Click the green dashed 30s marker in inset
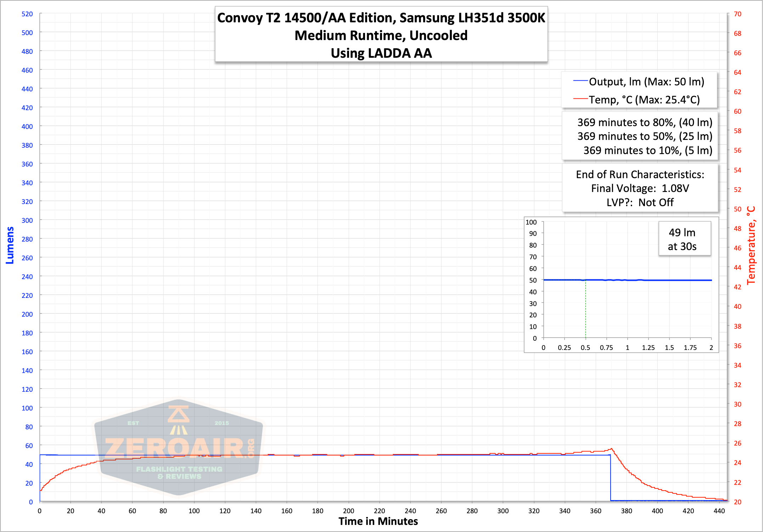Screen dimensions: 763x532 point(585,309)
